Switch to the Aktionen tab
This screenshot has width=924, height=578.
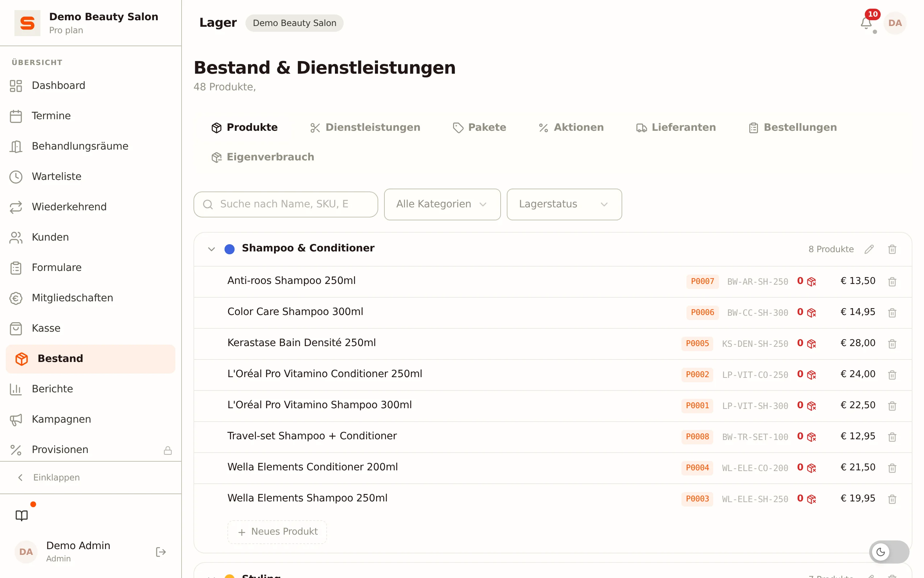571,127
